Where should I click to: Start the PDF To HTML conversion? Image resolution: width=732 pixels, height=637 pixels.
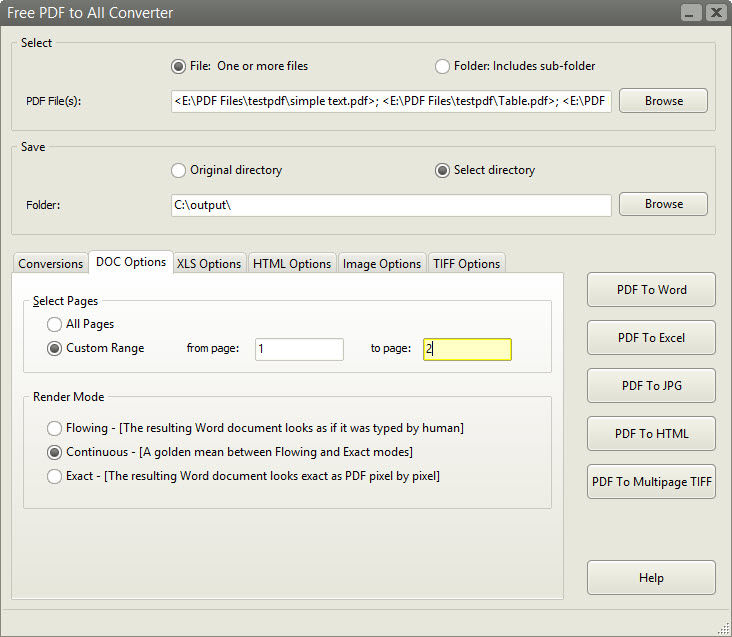pyautogui.click(x=651, y=434)
